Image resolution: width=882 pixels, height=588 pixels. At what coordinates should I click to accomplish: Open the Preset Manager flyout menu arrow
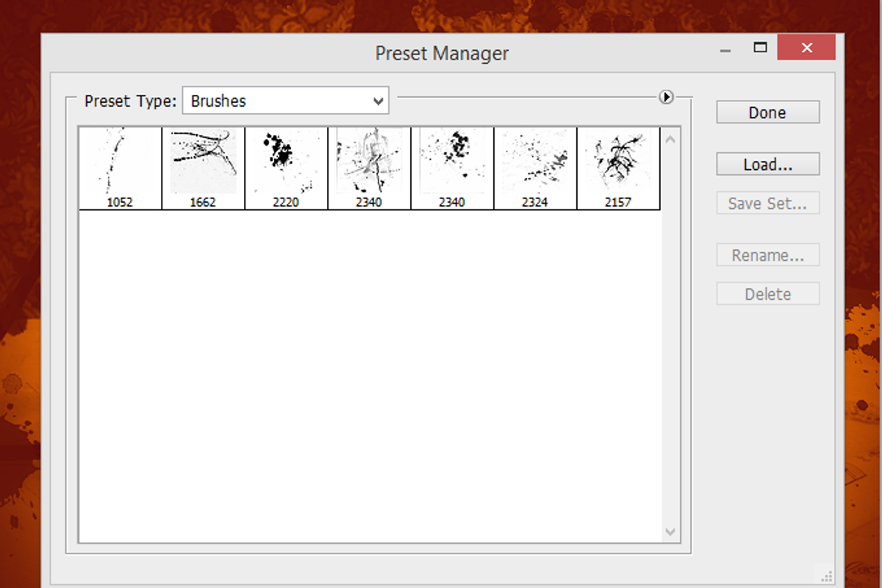click(666, 97)
